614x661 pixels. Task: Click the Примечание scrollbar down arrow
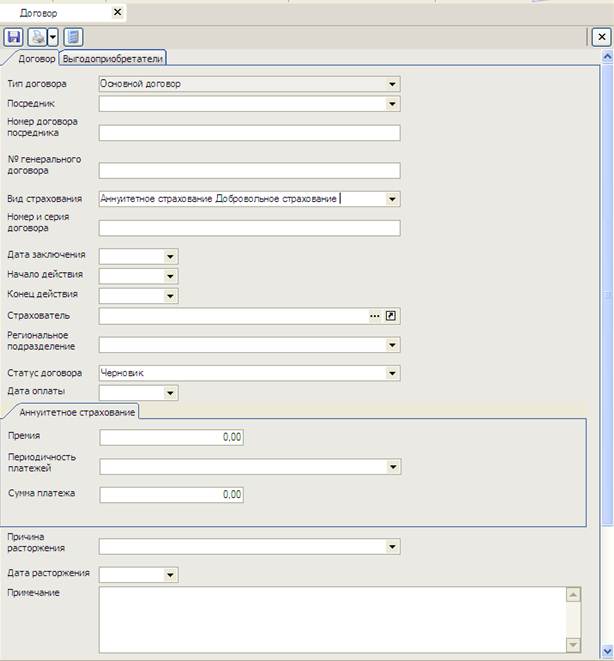[x=574, y=644]
